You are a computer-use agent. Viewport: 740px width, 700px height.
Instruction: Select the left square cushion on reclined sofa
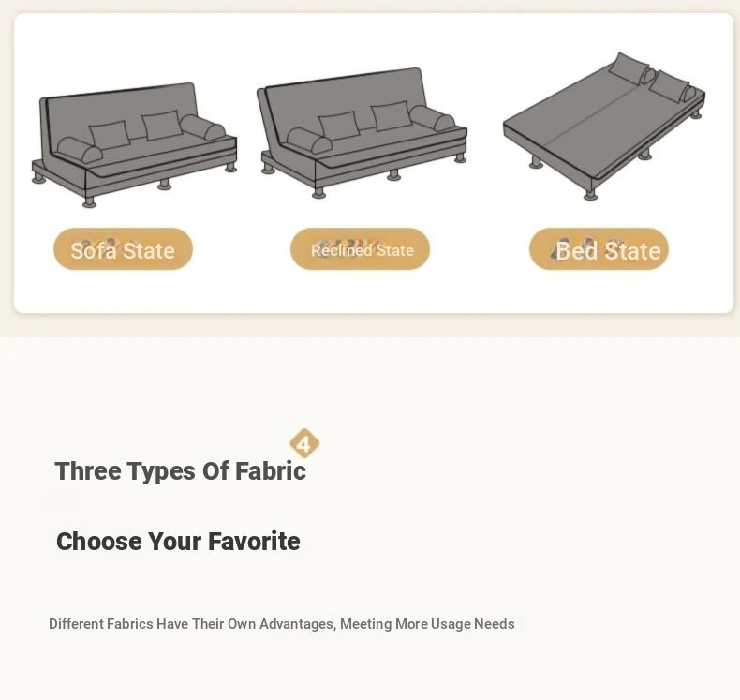338,126
